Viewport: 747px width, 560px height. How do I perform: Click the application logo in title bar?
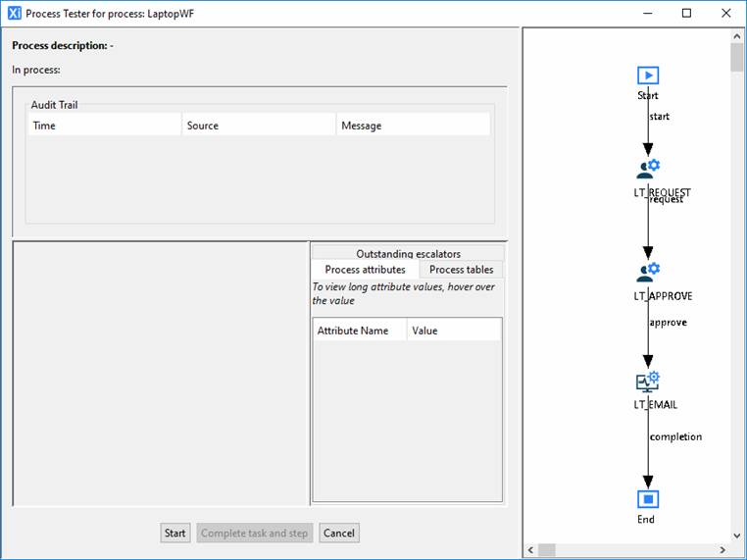pos(14,13)
